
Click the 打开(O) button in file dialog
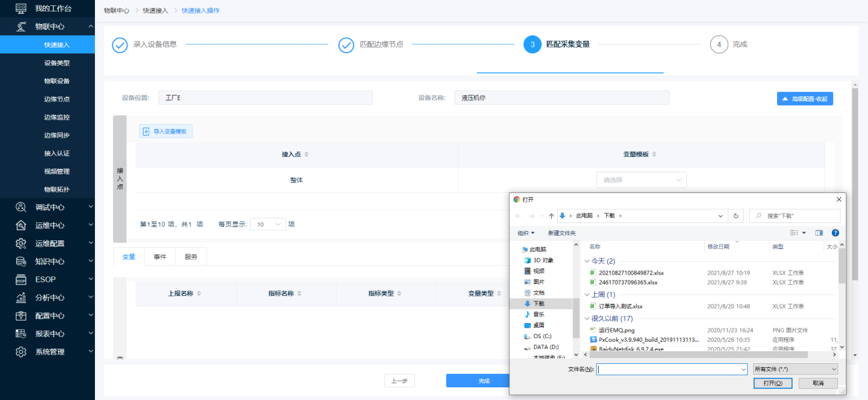[772, 383]
